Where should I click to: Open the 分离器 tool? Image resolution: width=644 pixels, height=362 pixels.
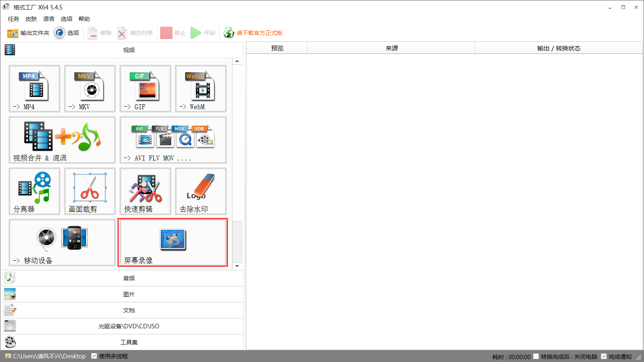(x=34, y=191)
